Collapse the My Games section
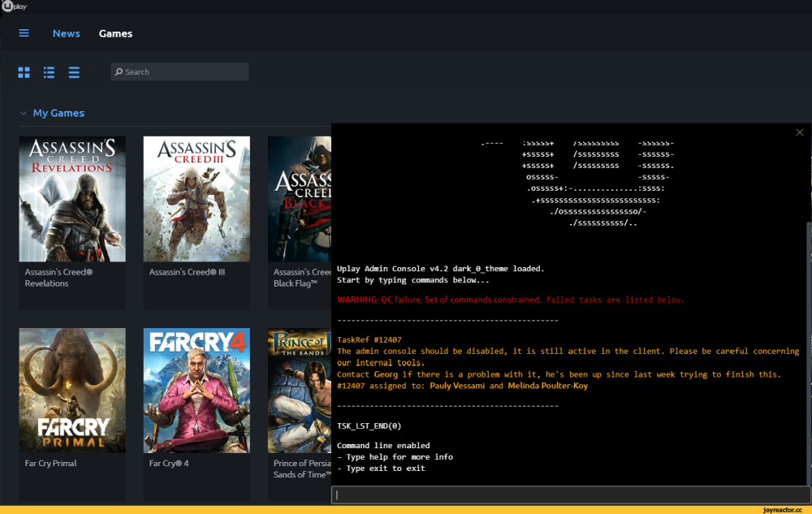Image resolution: width=812 pixels, height=514 pixels. (24, 113)
